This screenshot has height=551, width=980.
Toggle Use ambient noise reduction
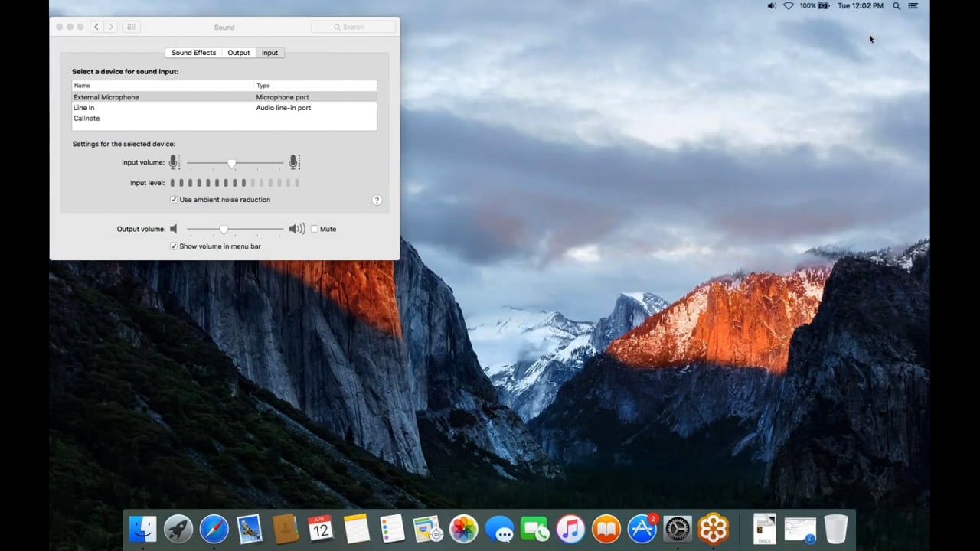pos(174,200)
